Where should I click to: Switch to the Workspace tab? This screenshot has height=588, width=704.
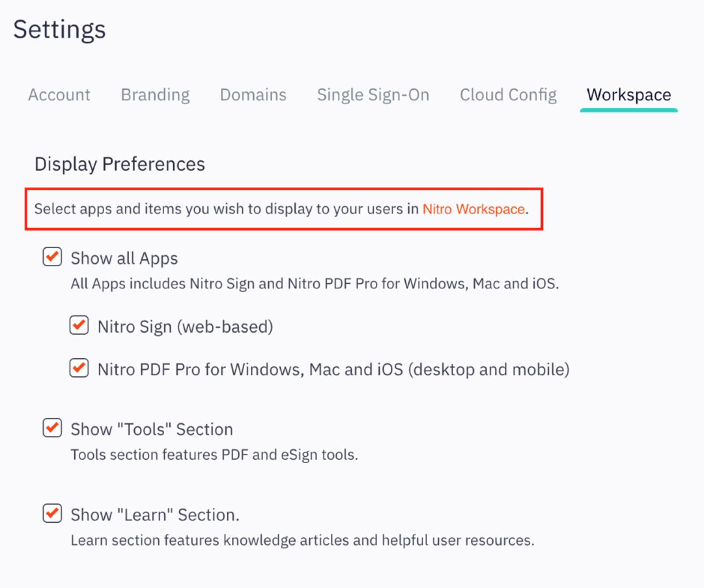pyautogui.click(x=628, y=95)
